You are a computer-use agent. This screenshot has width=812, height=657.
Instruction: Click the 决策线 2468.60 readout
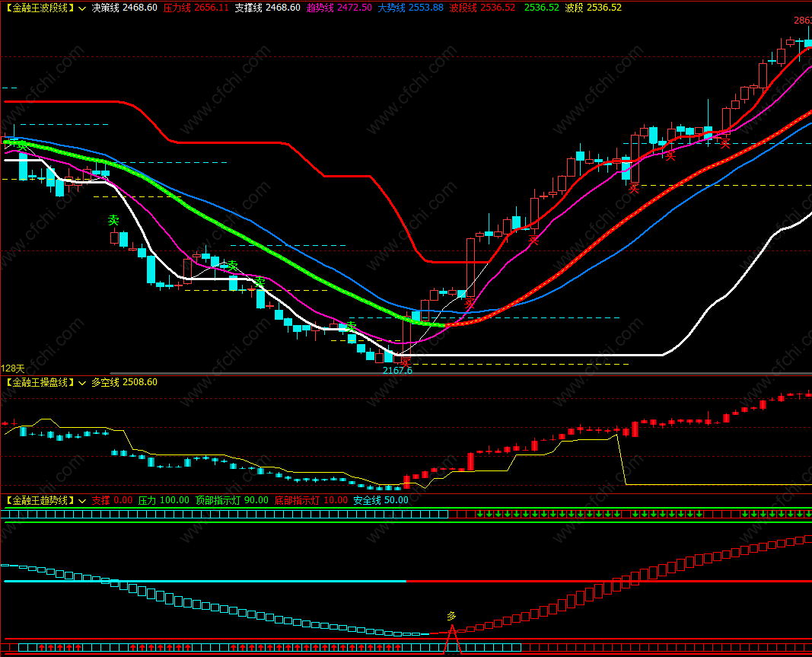click(x=124, y=8)
